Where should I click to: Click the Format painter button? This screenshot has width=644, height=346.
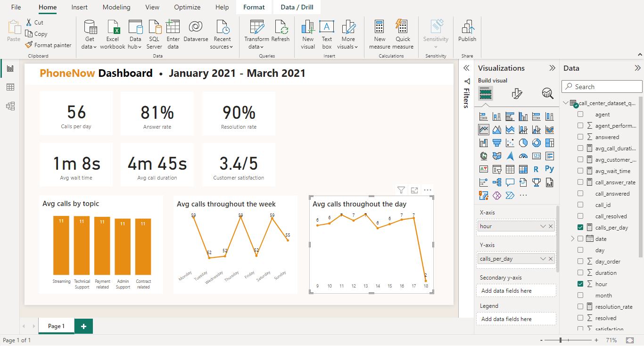[x=49, y=45]
